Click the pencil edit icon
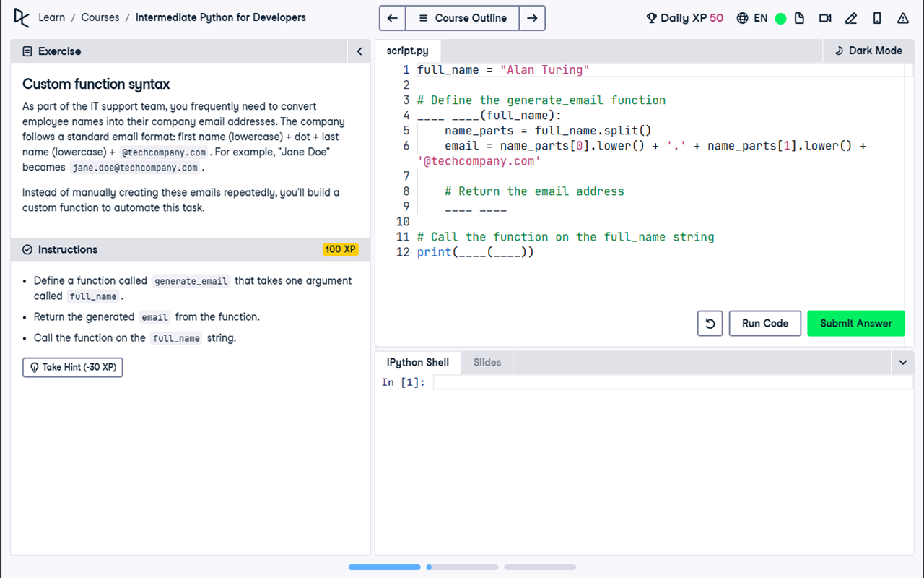Viewport: 924px width, 578px height. pos(851,18)
